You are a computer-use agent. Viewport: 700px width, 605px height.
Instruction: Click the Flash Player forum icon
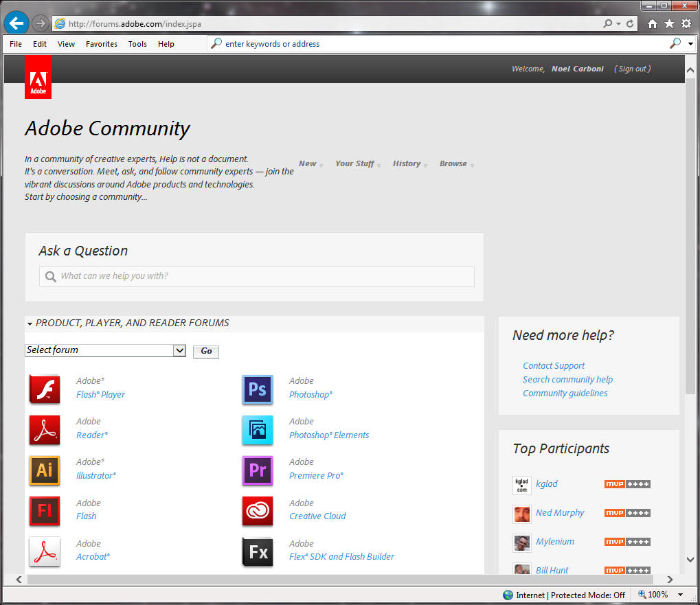45,389
